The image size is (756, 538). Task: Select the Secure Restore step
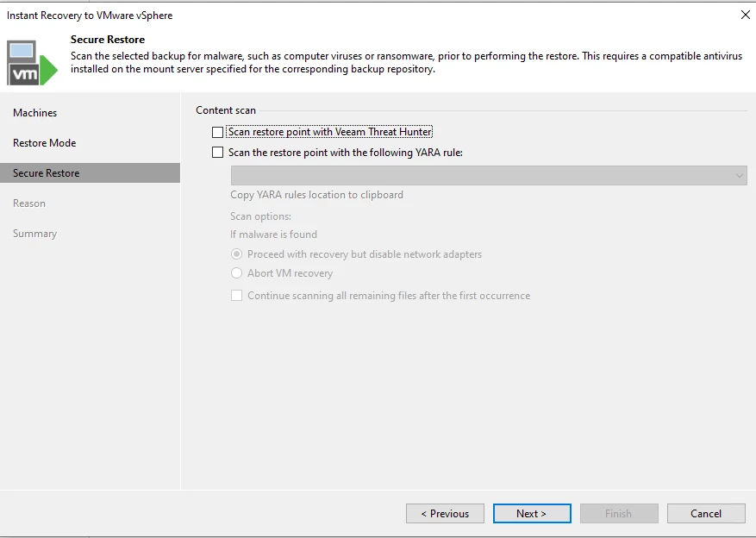pyautogui.click(x=47, y=173)
